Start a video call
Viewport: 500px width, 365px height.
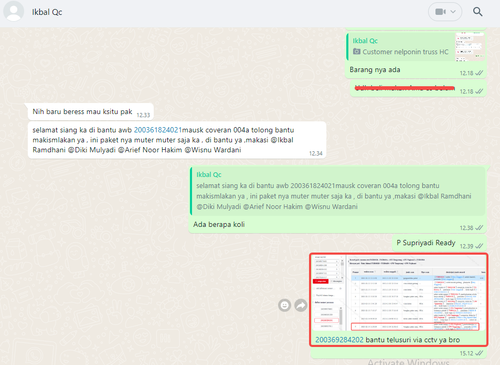tap(440, 12)
